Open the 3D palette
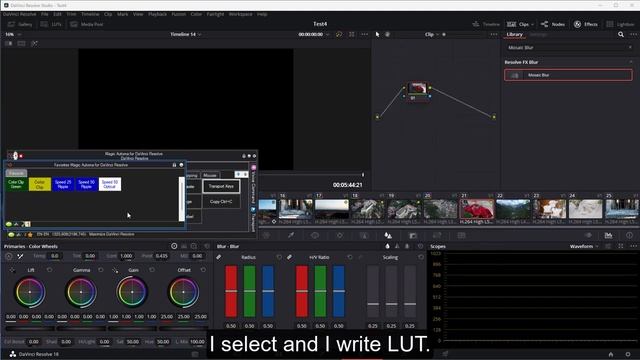 (462, 236)
